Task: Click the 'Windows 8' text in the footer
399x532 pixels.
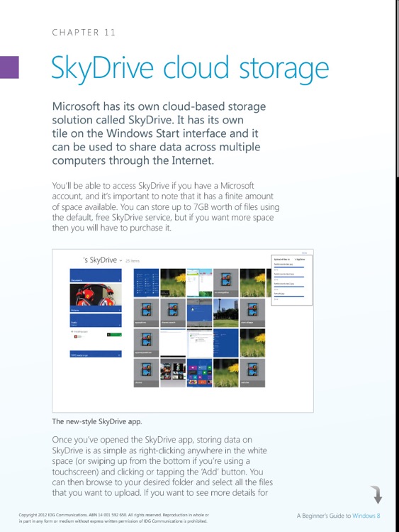Action: [366, 516]
